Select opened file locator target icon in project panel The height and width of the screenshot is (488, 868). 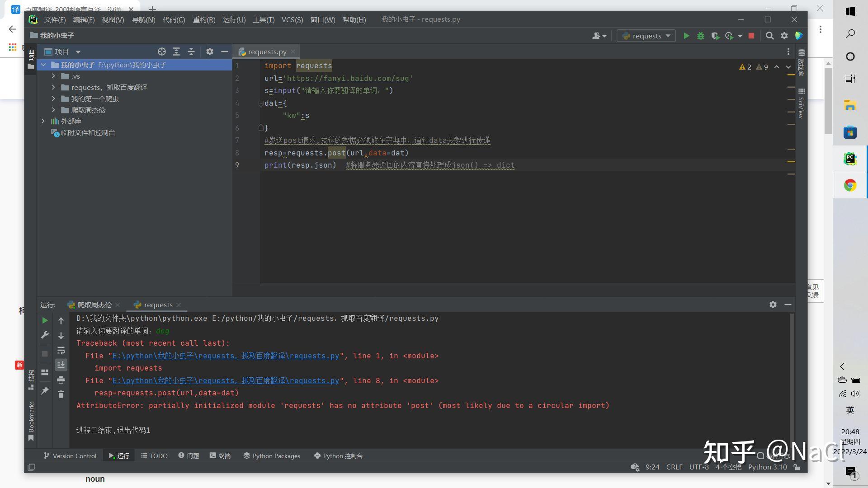161,52
